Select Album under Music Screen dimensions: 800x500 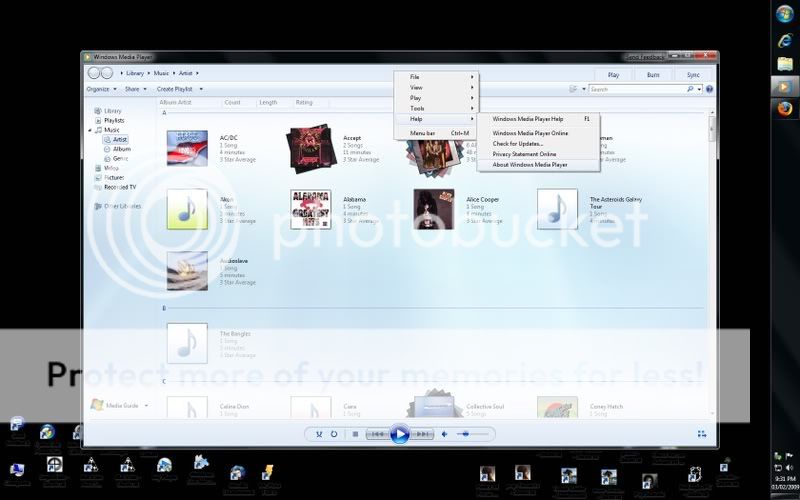click(x=117, y=149)
